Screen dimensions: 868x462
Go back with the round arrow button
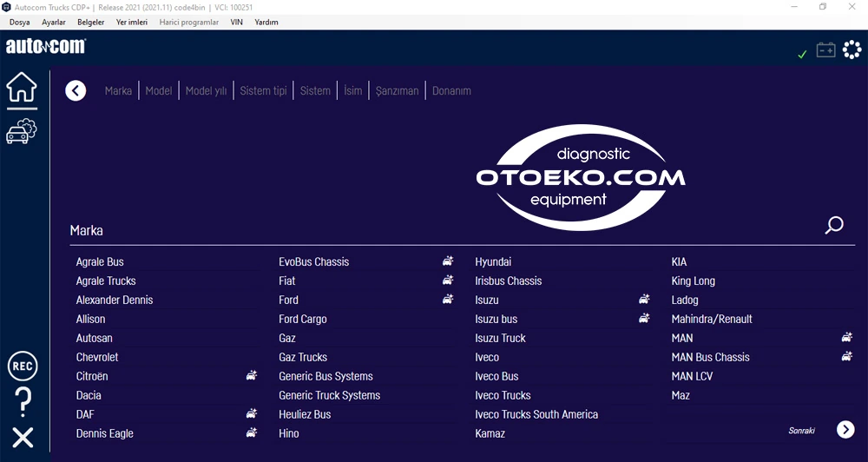(76, 91)
